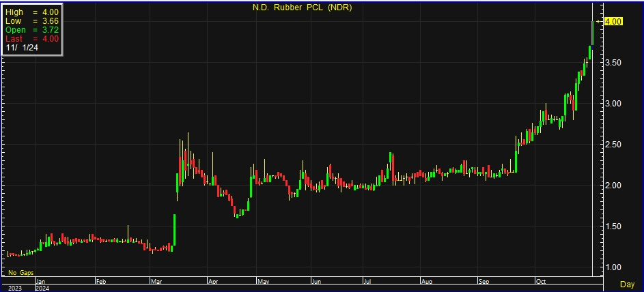Click the small arrow beside the 4.00 price marker
This screenshot has height=292, width=644.
(599, 22)
